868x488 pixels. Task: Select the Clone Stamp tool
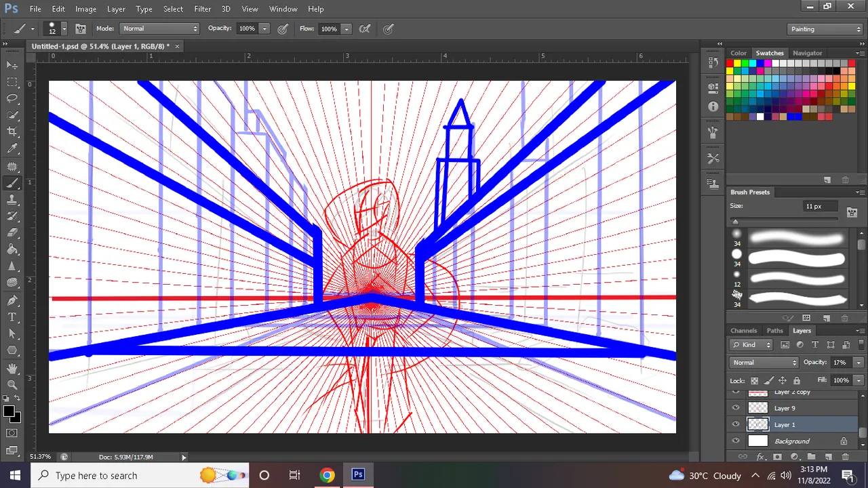[x=12, y=200]
